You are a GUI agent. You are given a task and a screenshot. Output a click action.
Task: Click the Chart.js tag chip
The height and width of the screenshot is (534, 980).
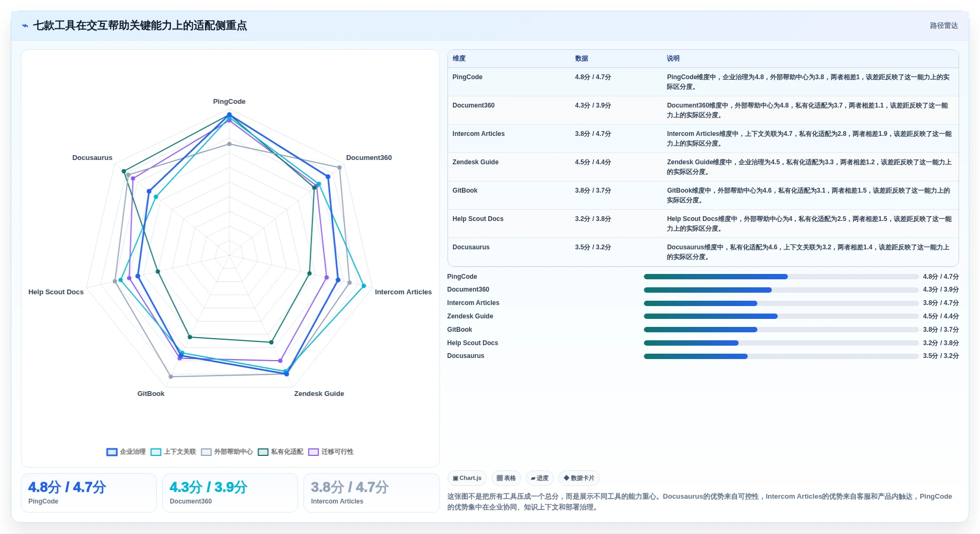(467, 478)
